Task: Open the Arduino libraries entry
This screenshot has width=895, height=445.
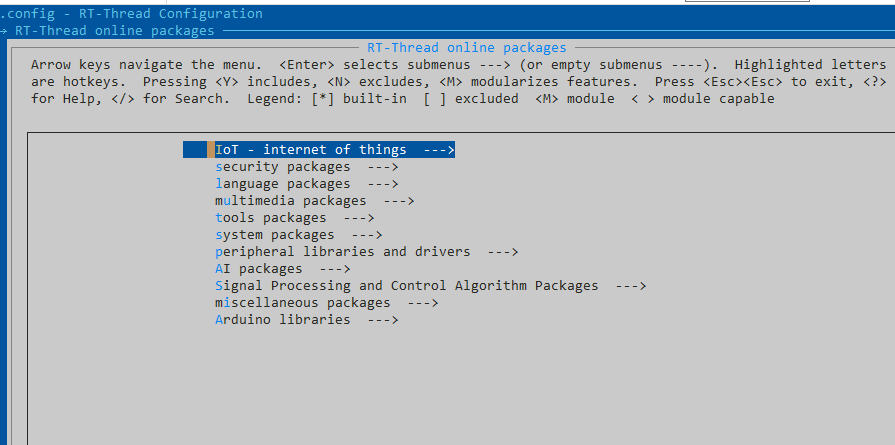Action: pos(283,320)
